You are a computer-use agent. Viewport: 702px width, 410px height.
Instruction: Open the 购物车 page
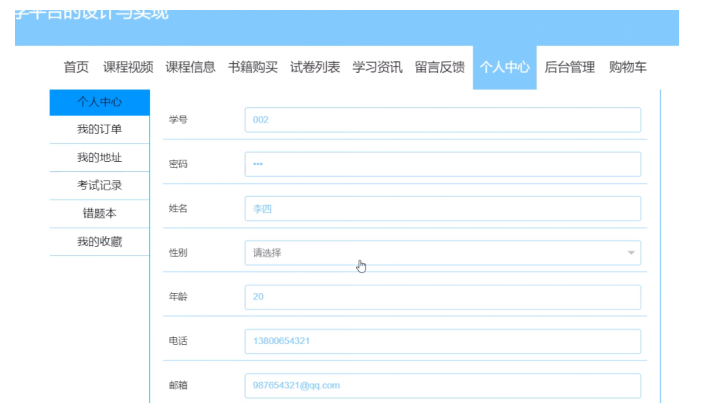[x=628, y=67]
